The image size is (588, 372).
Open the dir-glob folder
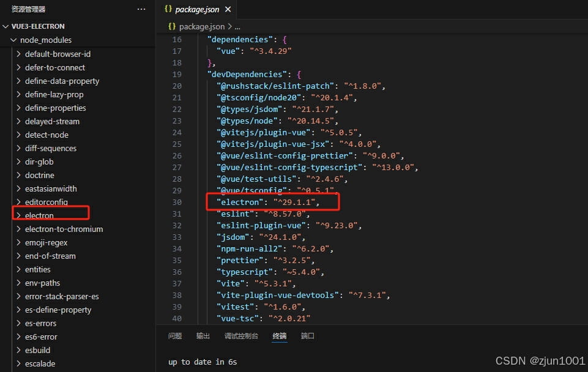pos(39,162)
